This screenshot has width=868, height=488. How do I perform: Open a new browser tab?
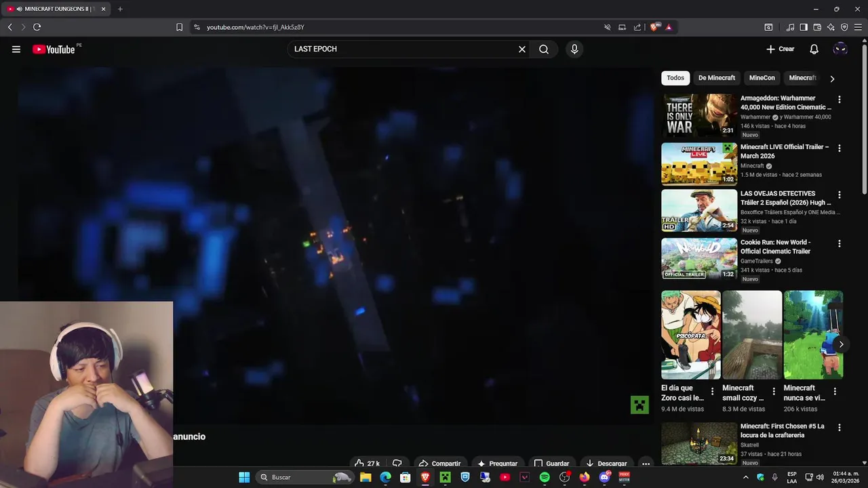(120, 9)
